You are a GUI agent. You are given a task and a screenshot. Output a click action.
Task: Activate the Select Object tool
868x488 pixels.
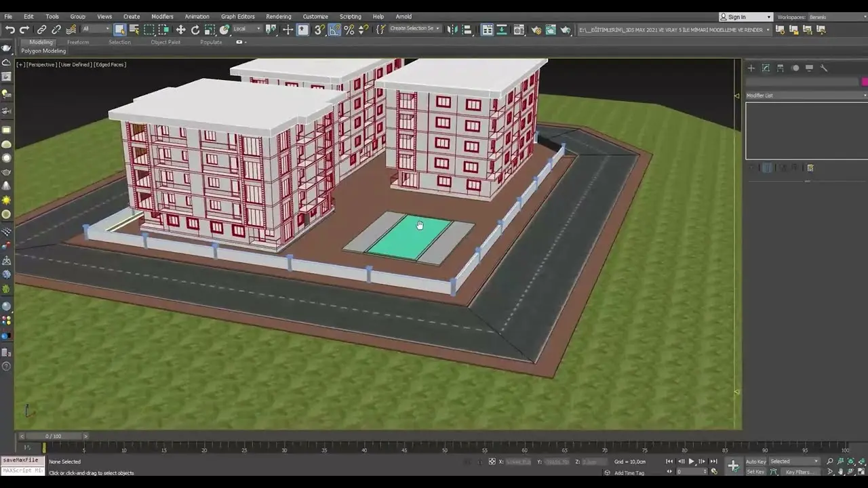coord(120,30)
